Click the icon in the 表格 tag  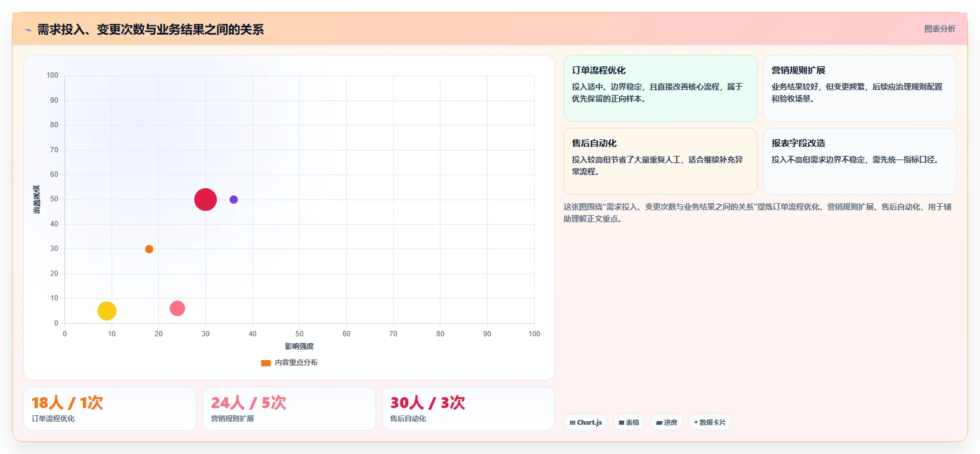621,422
